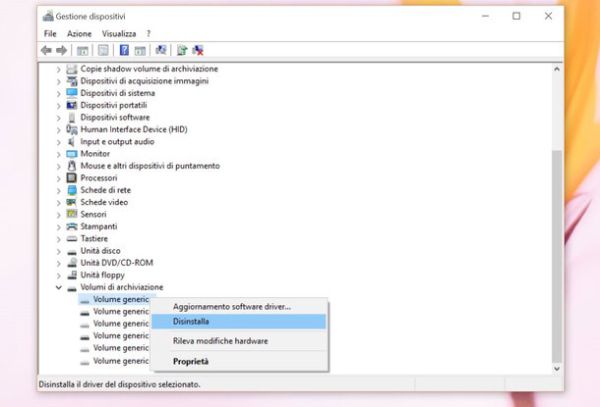Image resolution: width=600 pixels, height=407 pixels.
Task: Open the File menu
Action: (x=50, y=34)
